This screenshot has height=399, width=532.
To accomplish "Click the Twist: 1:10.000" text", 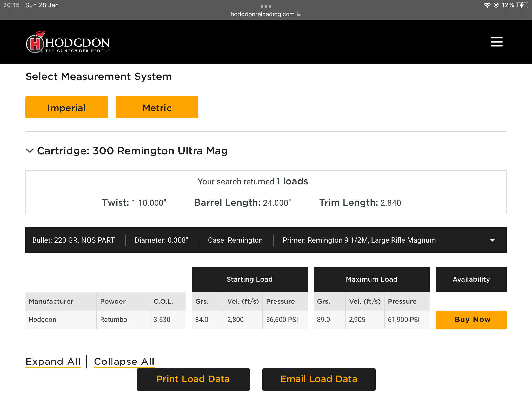I will (x=134, y=203).
